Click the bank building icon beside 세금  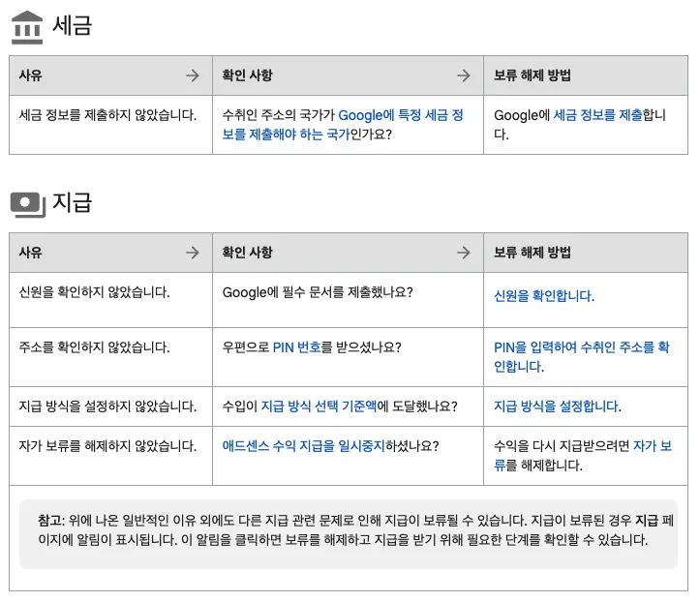coord(27,27)
